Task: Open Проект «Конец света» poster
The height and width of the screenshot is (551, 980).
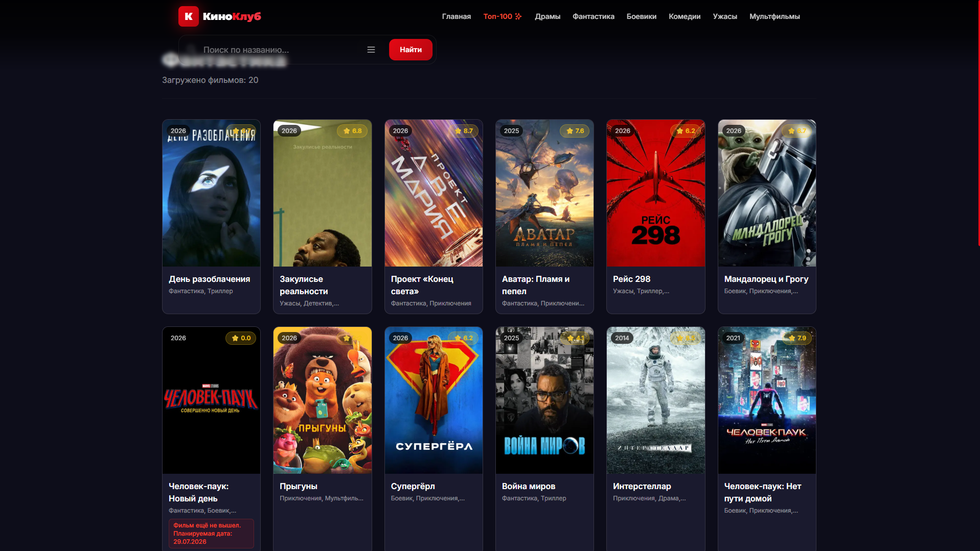Action: pos(434,193)
